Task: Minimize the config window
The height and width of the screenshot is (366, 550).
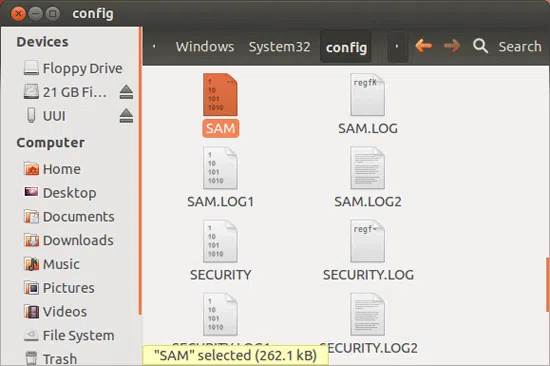Action: [35, 14]
